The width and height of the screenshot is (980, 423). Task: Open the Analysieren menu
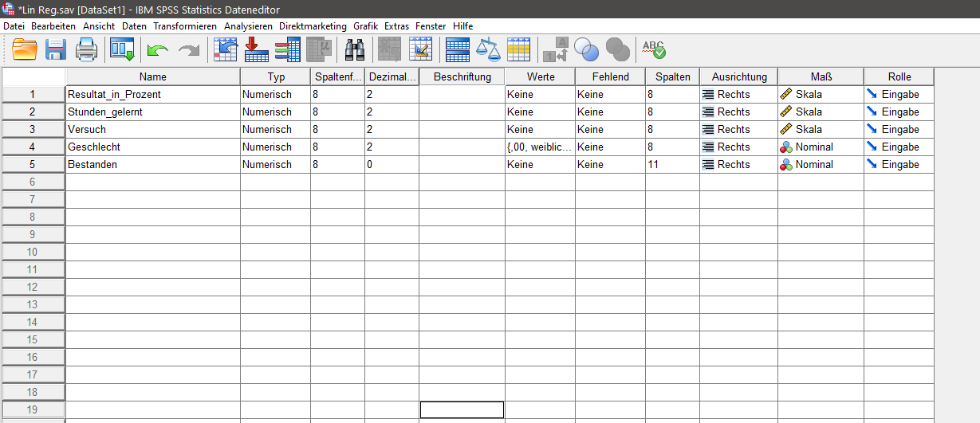pyautogui.click(x=248, y=26)
